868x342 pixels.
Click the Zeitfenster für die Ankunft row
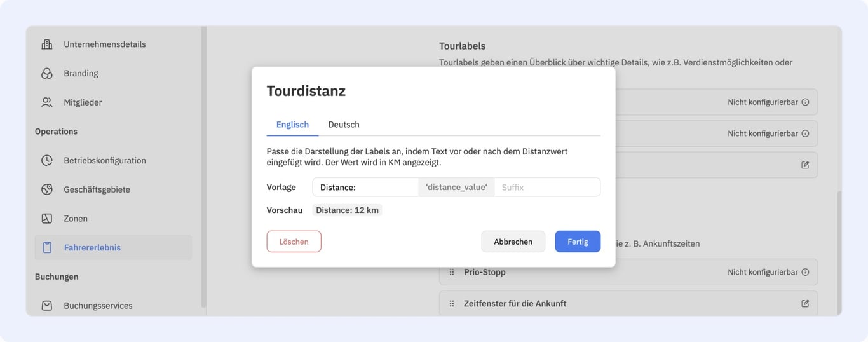click(x=628, y=304)
